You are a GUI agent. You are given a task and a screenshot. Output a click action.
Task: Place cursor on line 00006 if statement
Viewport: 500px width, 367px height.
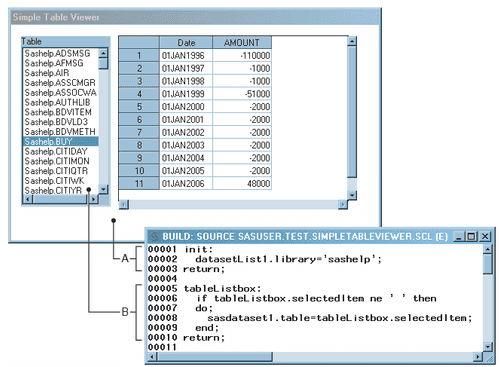coord(316,298)
